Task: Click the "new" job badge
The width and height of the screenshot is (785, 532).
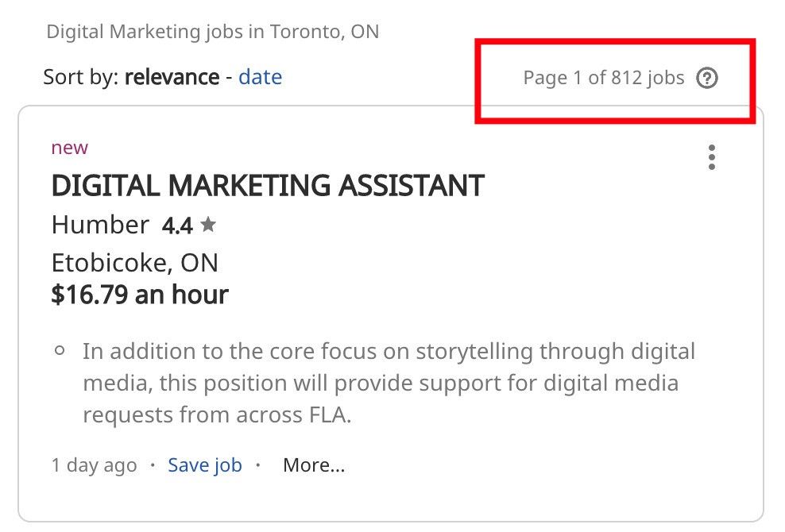Action: pyautogui.click(x=68, y=147)
